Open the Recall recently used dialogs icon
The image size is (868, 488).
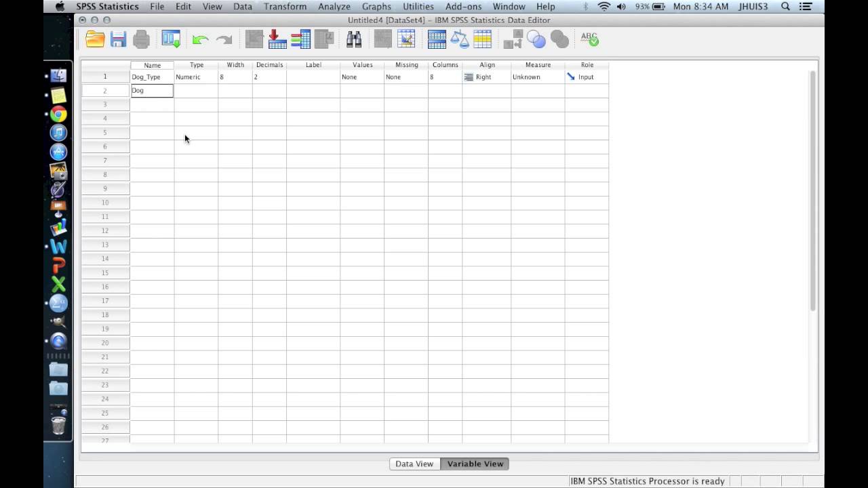(x=171, y=39)
